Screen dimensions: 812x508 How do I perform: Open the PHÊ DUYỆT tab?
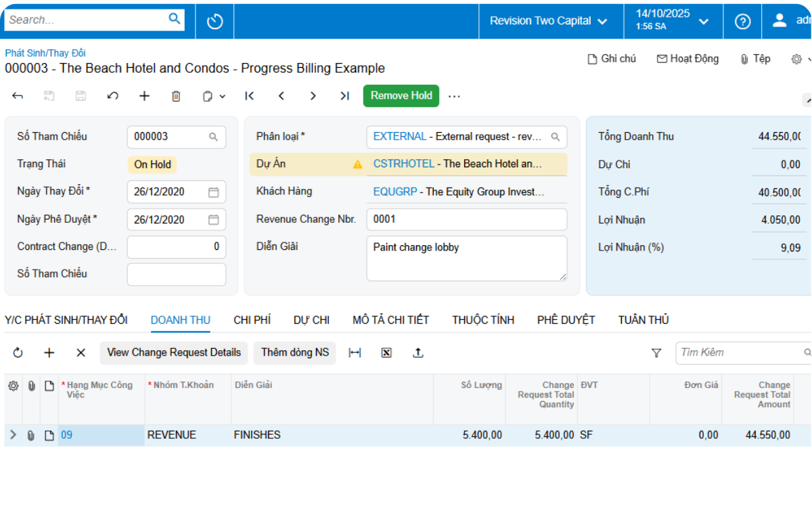(x=566, y=319)
